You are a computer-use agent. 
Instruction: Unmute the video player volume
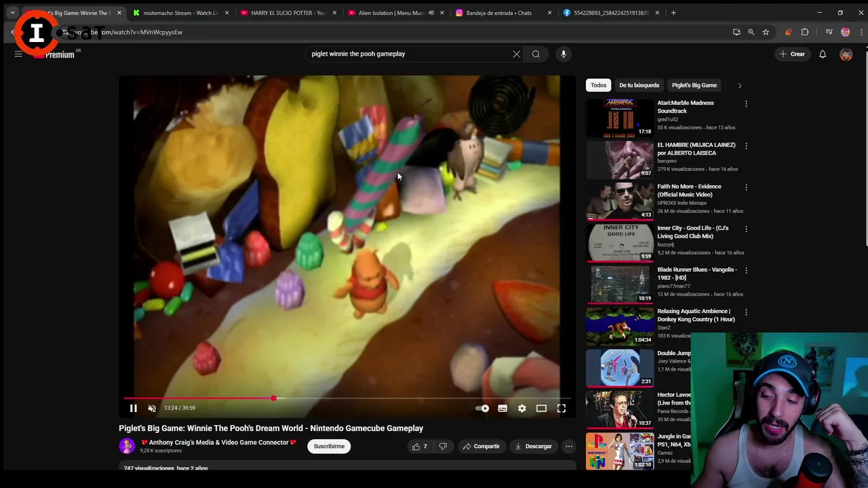[x=152, y=408]
